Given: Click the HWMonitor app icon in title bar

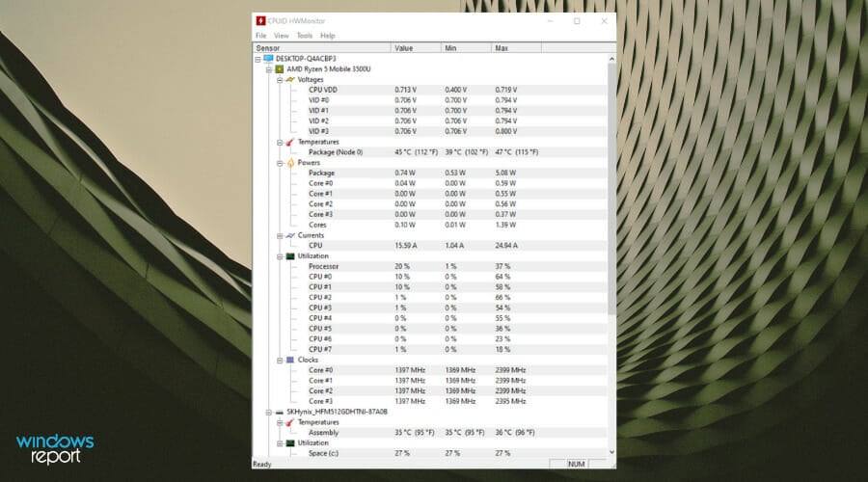Looking at the screenshot, I should (x=260, y=21).
